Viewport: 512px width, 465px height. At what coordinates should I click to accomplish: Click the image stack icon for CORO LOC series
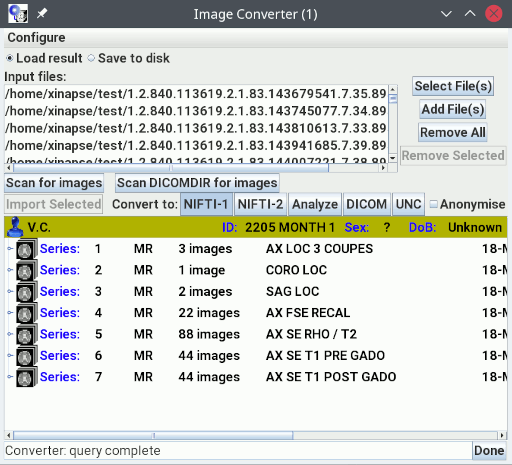[26, 270]
